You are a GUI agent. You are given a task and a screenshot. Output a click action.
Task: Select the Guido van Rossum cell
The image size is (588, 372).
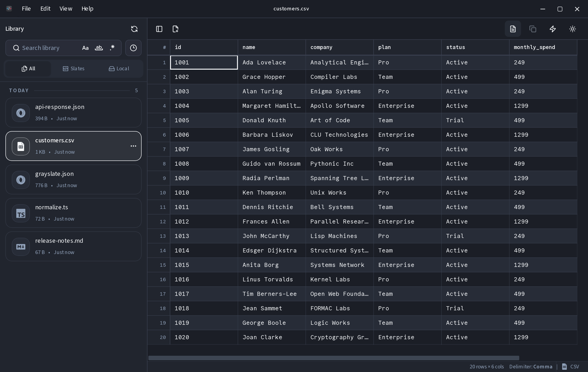[x=272, y=164]
